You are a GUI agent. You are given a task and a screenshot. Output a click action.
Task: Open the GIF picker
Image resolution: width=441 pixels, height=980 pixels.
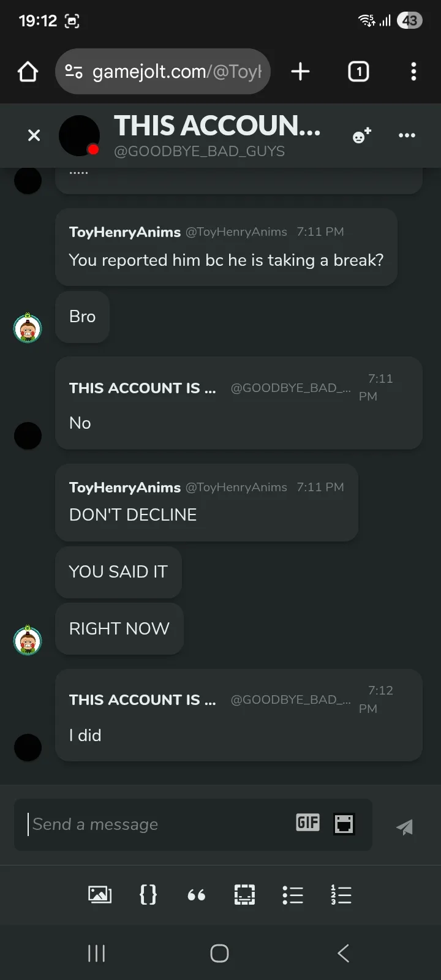pos(307,823)
